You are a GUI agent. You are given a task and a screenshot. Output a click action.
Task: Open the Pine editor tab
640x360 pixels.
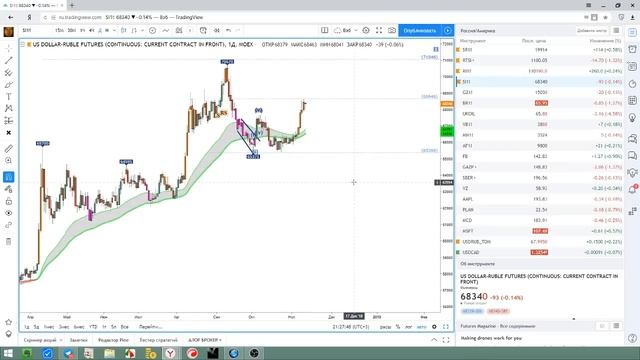113,340
